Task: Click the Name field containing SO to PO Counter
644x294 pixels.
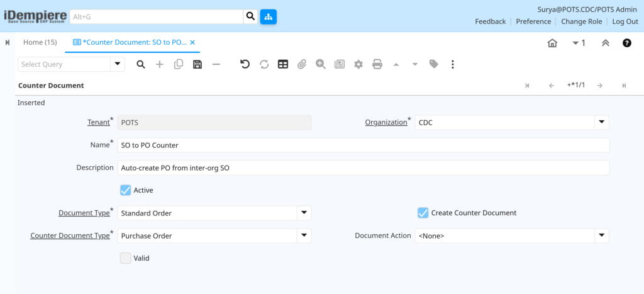Action: [364, 145]
